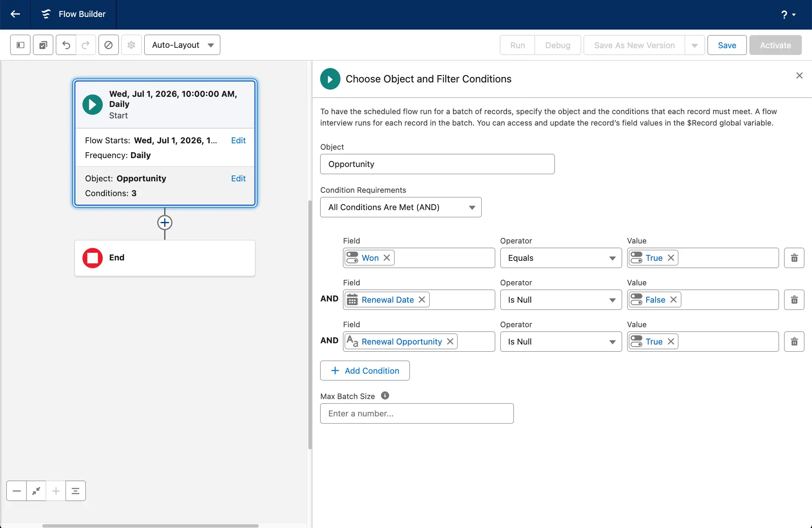Click the Start element play icon on canvas
812x528 pixels.
(93, 104)
